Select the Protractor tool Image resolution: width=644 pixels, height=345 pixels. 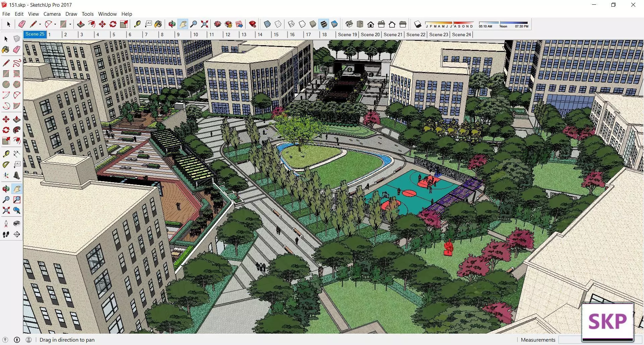(x=6, y=164)
